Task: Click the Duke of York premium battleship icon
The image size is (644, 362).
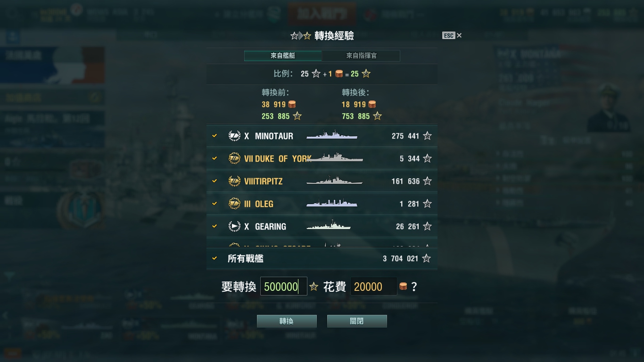Action: pyautogui.click(x=234, y=158)
